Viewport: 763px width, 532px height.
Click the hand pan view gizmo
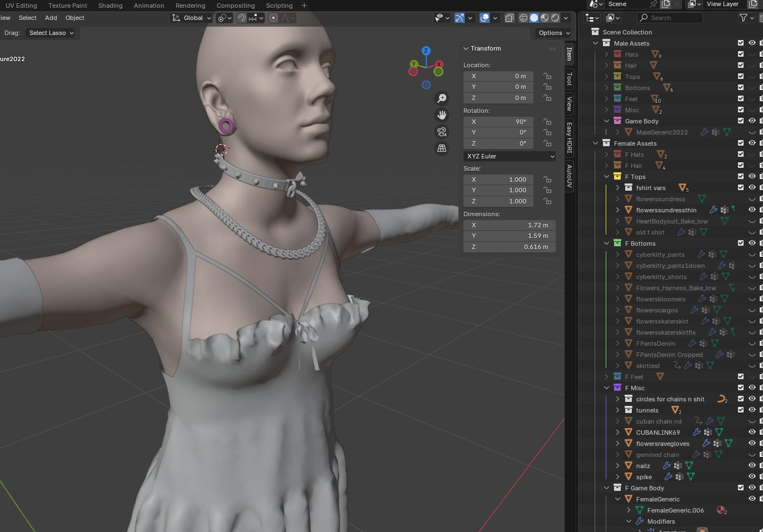pos(442,115)
